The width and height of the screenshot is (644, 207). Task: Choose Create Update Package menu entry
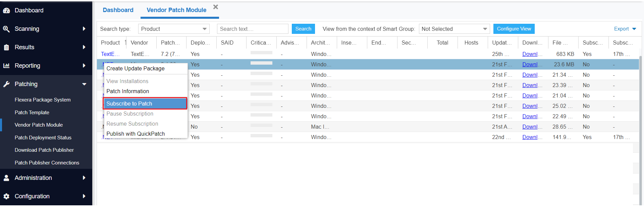(136, 68)
